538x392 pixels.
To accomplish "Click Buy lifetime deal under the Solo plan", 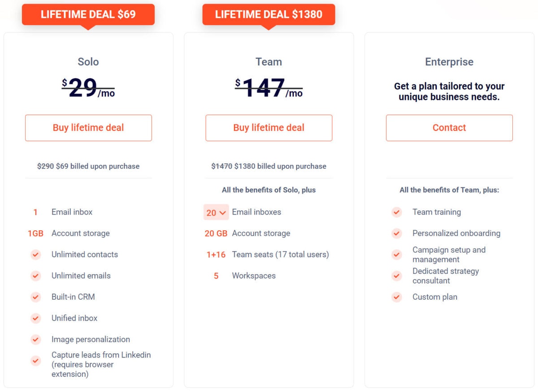I will pyautogui.click(x=88, y=128).
